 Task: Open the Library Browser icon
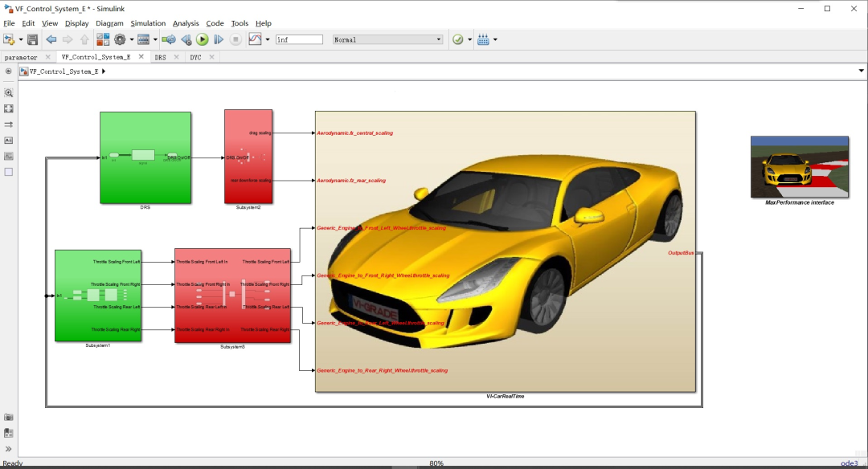coord(103,39)
